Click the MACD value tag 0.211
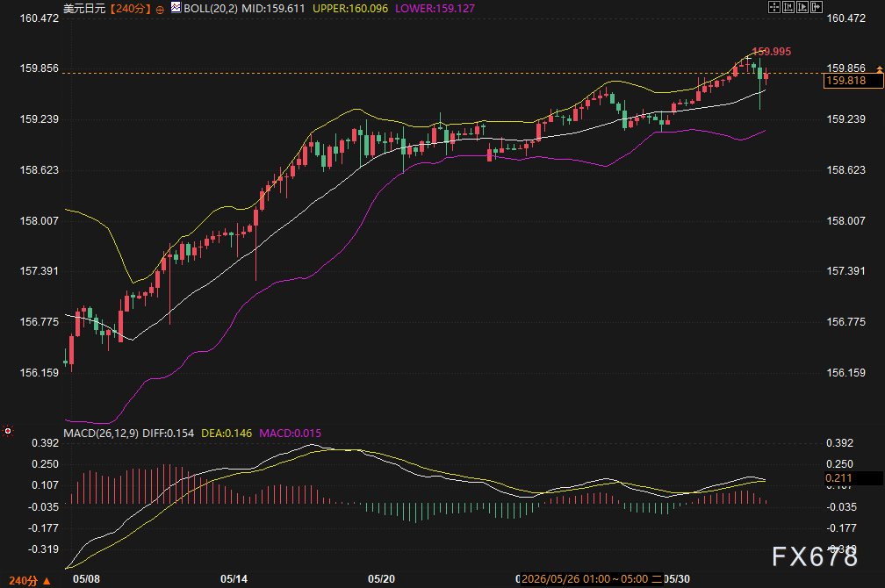 [853, 478]
